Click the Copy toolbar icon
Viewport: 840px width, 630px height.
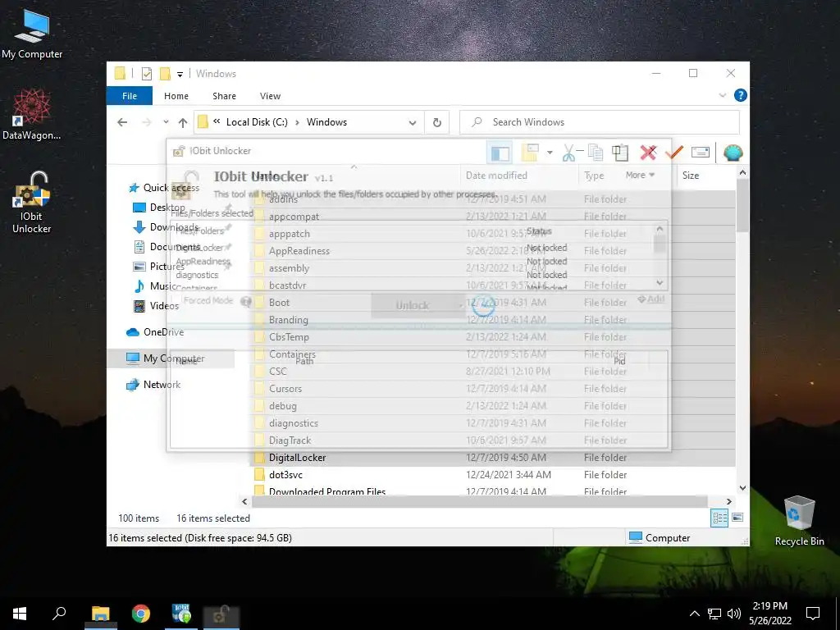coord(596,153)
